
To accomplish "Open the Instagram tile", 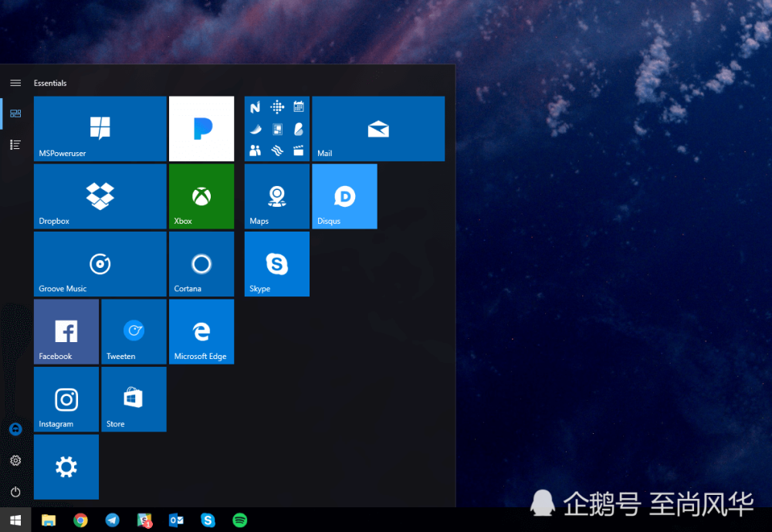I will coord(66,399).
